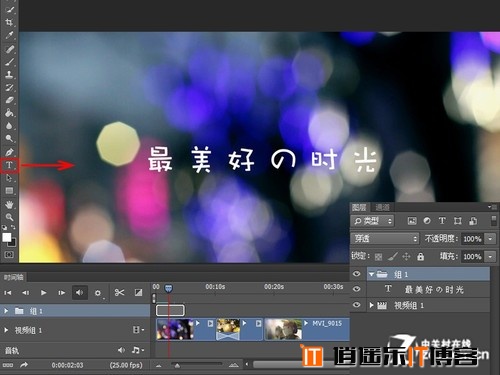This screenshot has height=375, width=500.
Task: Toggle Edit in Quick Mask mode
Action: pyautogui.click(x=9, y=255)
